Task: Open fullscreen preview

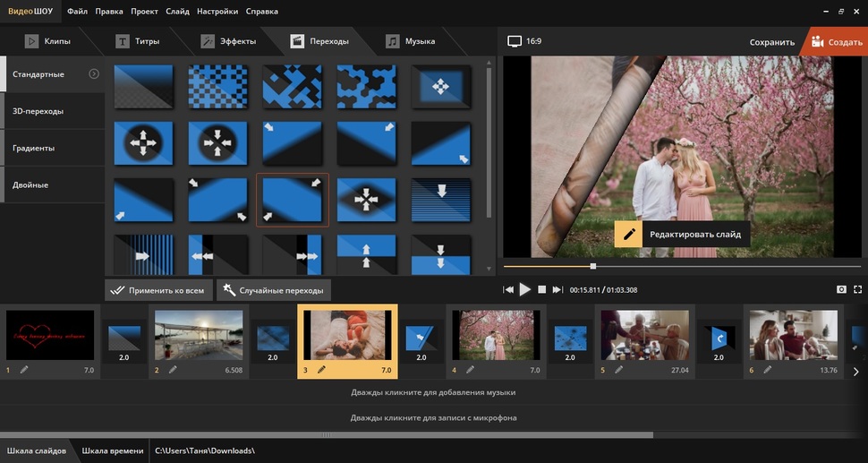Action: [x=857, y=289]
